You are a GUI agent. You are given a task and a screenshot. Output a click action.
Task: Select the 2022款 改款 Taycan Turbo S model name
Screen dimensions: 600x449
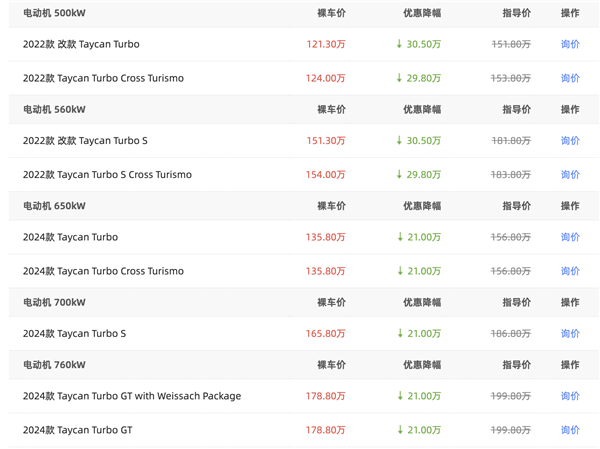[85, 141]
